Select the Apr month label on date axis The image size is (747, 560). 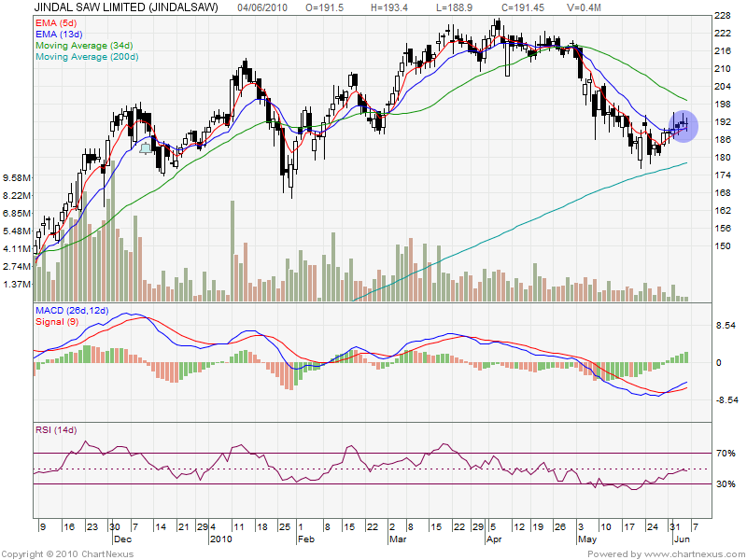pos(492,539)
